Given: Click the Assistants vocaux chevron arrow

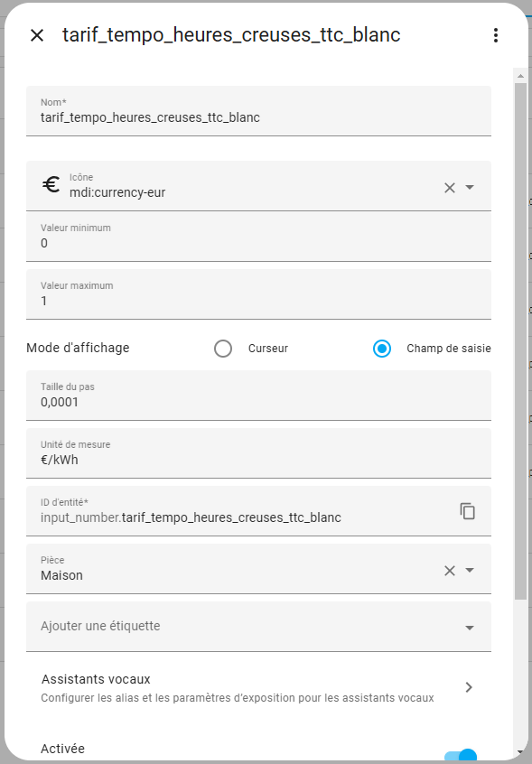Looking at the screenshot, I should point(469,687).
